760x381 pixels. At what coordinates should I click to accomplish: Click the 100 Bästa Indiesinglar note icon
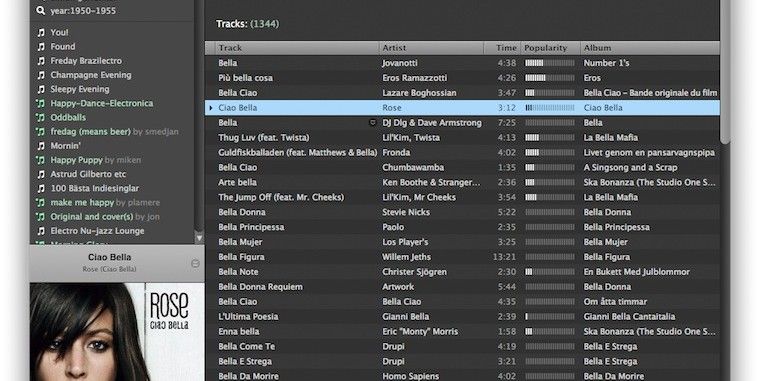[41, 189]
